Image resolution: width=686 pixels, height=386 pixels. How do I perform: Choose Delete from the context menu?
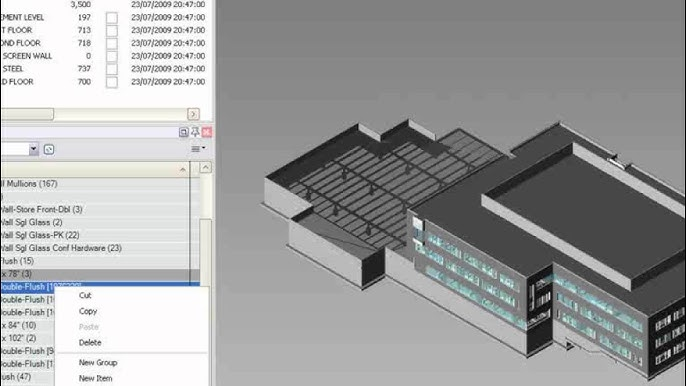tap(90, 343)
